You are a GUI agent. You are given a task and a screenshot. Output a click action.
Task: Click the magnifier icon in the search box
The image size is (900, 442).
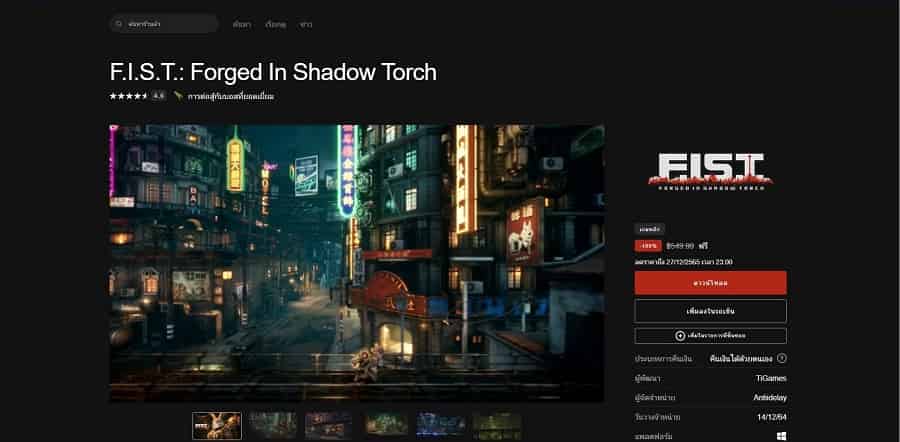pyautogui.click(x=119, y=24)
